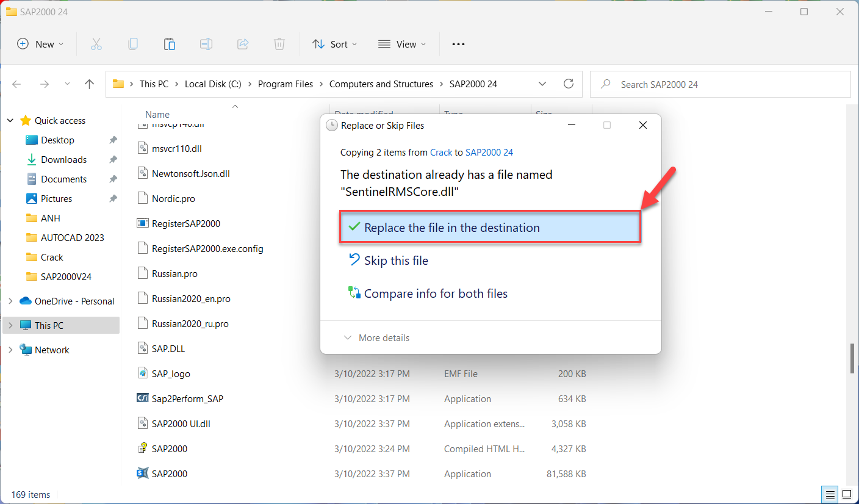Select SAP2000 24 breadcrumb
Viewport: 859px width, 504px height.
click(x=473, y=84)
